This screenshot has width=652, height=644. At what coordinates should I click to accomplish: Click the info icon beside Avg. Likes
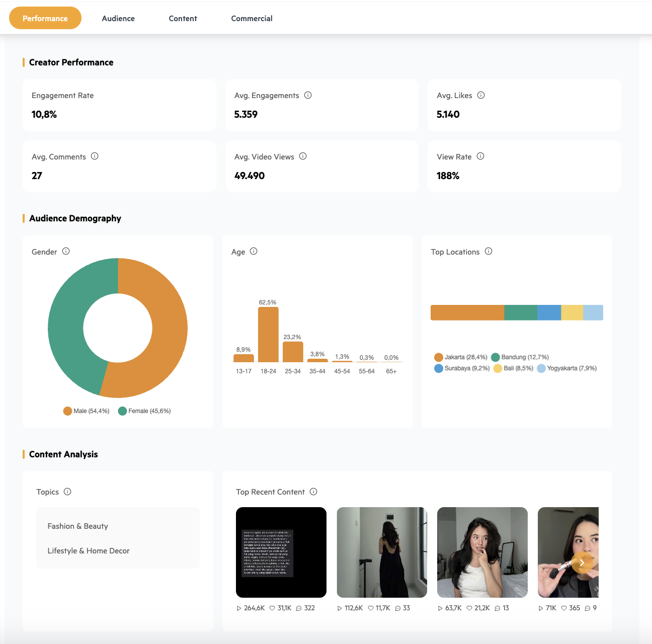point(481,95)
